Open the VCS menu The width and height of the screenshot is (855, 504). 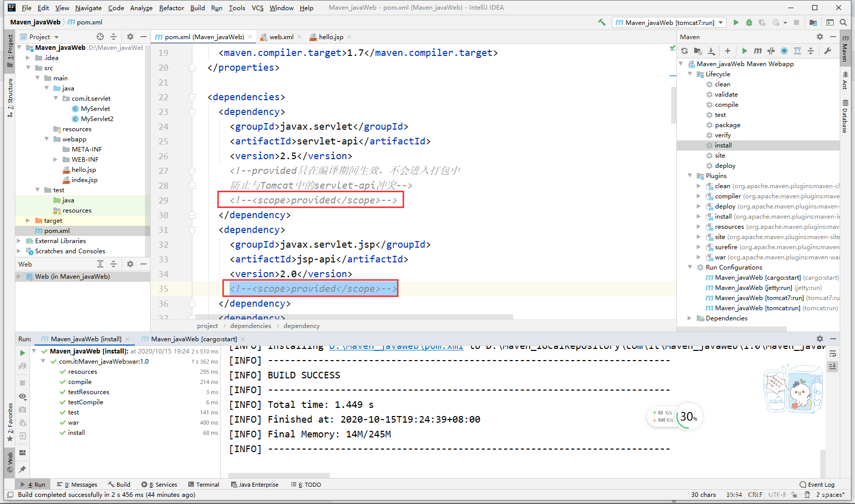point(258,8)
